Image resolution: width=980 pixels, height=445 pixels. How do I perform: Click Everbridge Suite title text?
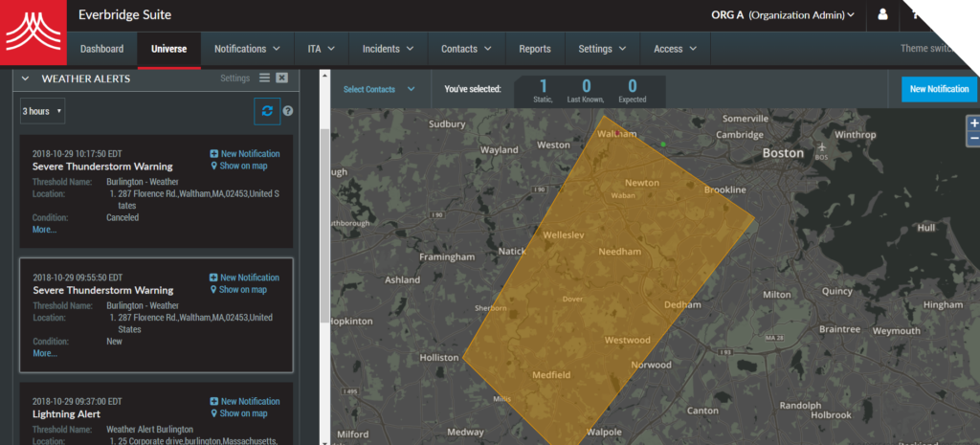point(125,15)
